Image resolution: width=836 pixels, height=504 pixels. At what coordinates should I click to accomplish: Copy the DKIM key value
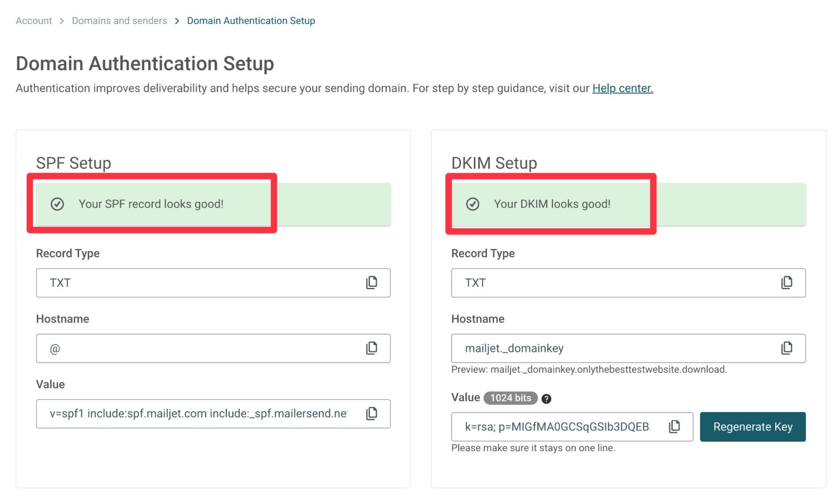[674, 427]
